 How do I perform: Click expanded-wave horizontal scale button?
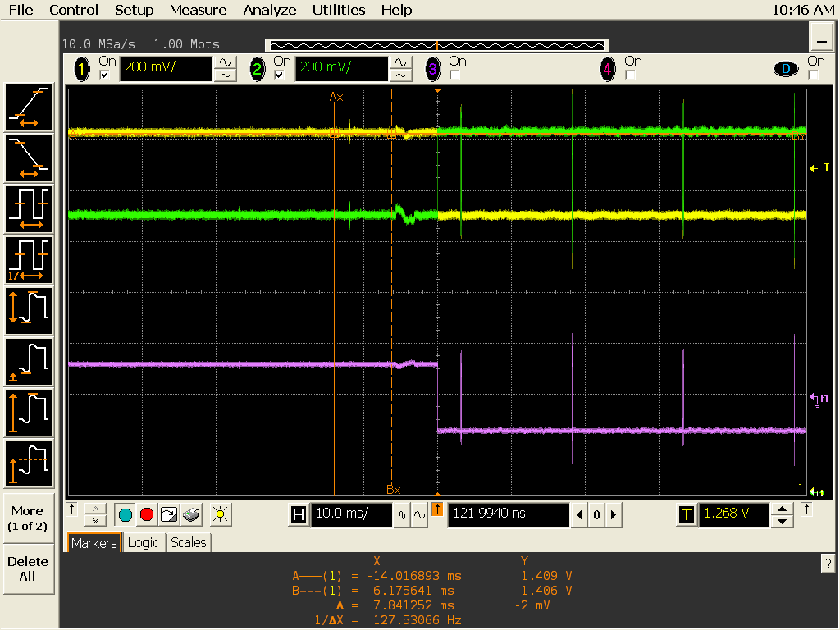point(419,515)
